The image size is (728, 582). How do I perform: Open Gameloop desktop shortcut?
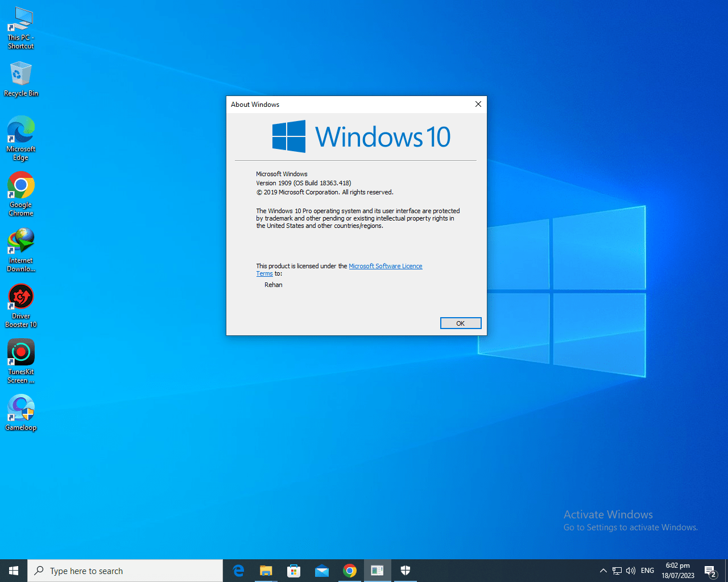(x=21, y=413)
